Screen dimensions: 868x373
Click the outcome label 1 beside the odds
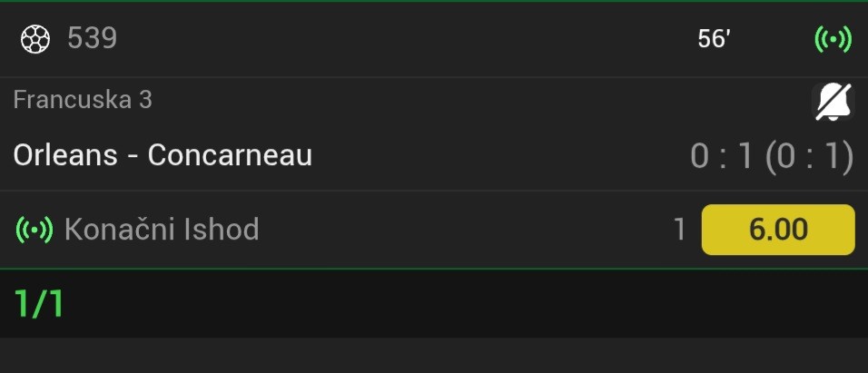[x=679, y=230]
